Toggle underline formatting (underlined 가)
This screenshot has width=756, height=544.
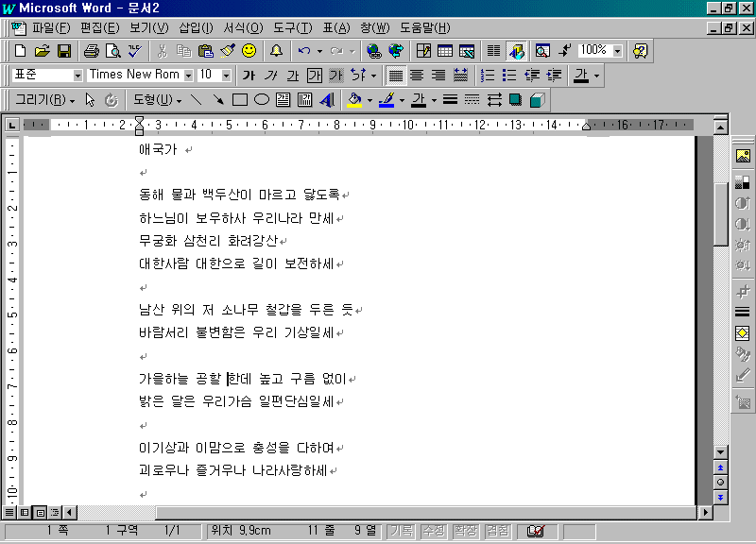293,76
